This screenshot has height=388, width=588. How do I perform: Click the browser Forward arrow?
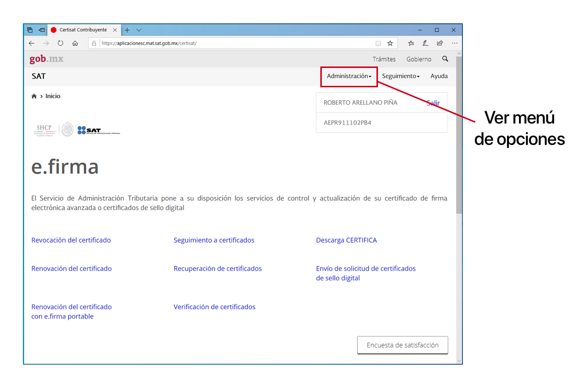[46, 44]
